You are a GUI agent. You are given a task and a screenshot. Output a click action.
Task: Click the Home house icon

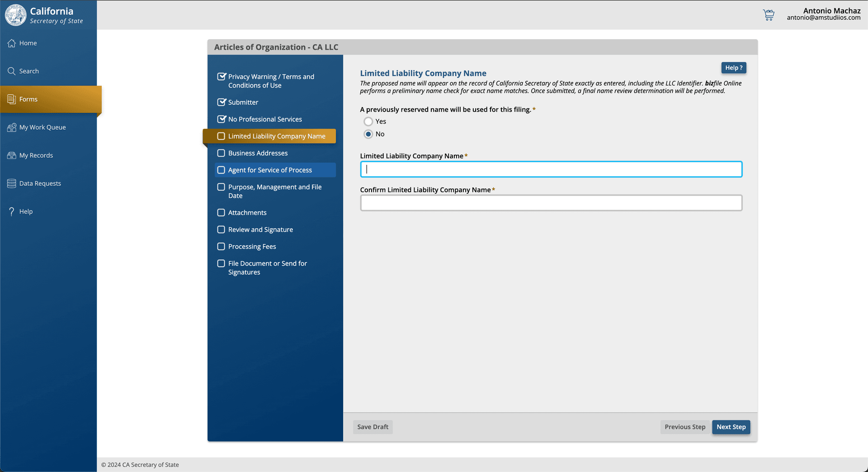[x=12, y=43]
